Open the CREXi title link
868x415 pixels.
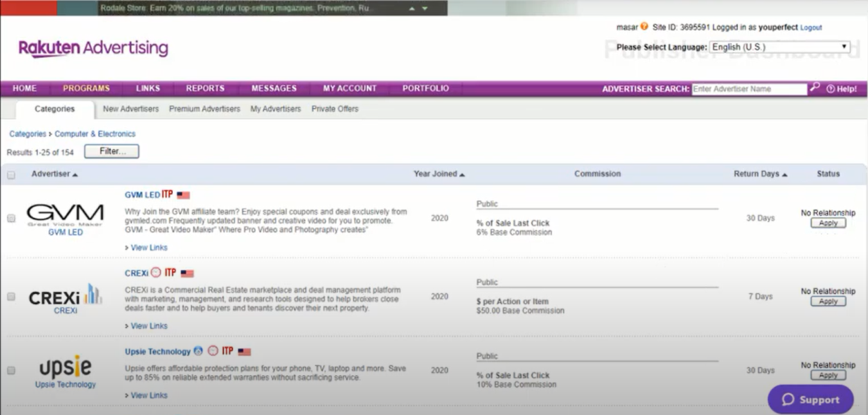click(136, 273)
